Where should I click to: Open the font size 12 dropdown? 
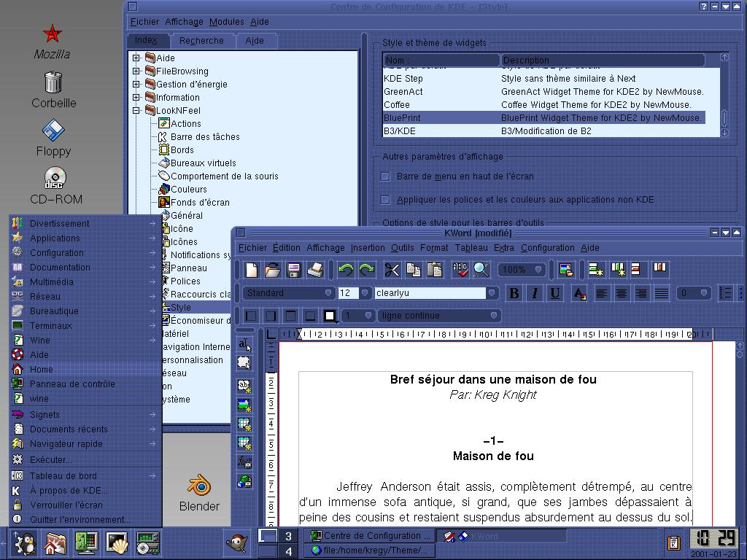pos(365,293)
